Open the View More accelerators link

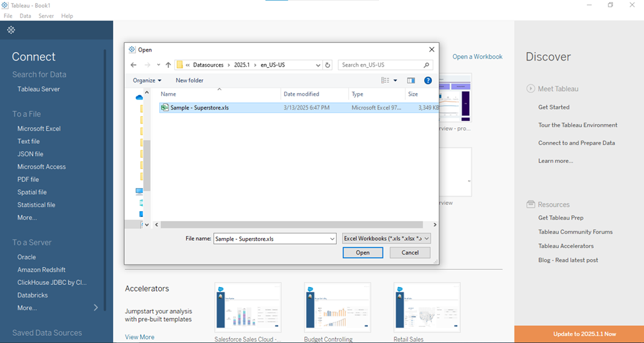point(139,337)
